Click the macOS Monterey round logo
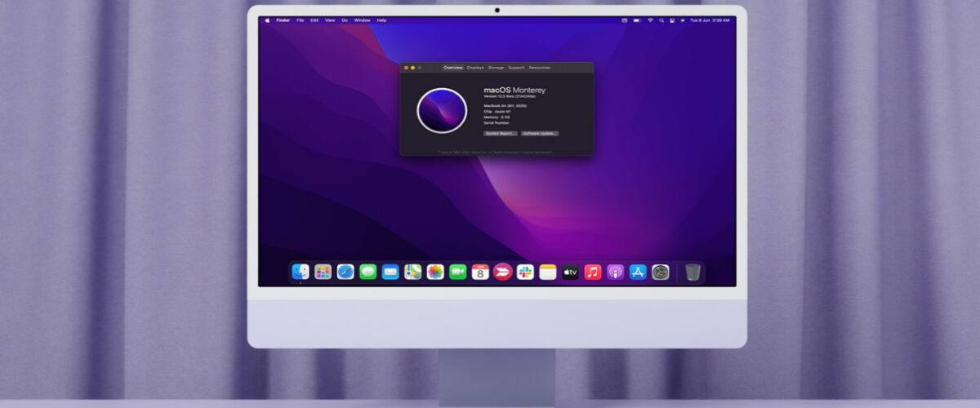The width and height of the screenshot is (980, 408). [x=442, y=110]
